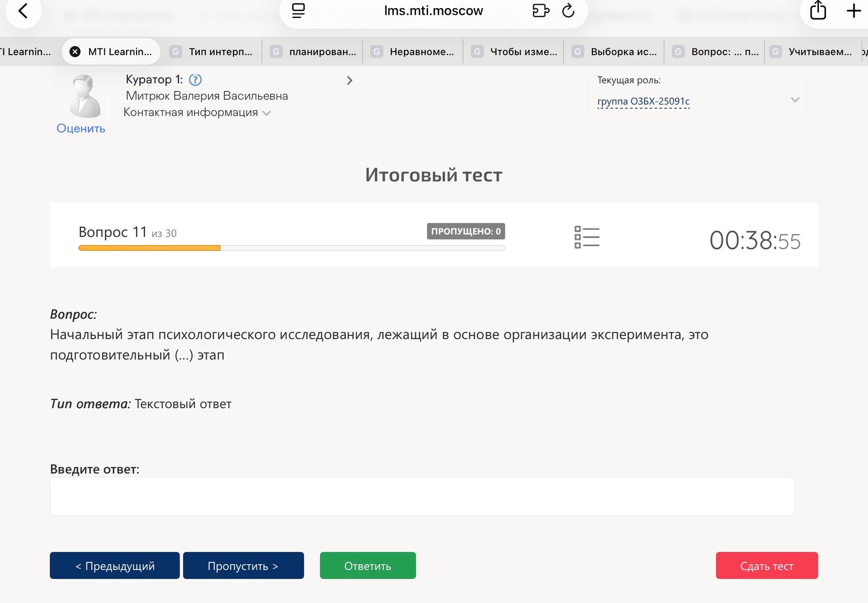This screenshot has width=868, height=603.
Task: Focus the Введите ответ text field
Action: (x=422, y=496)
